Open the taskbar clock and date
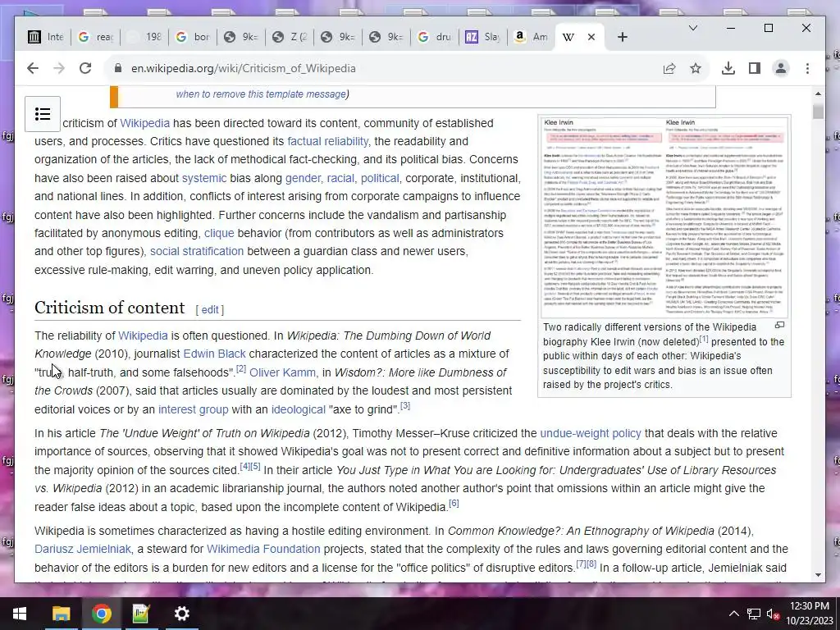Screen dimensions: 840x630 point(810,614)
